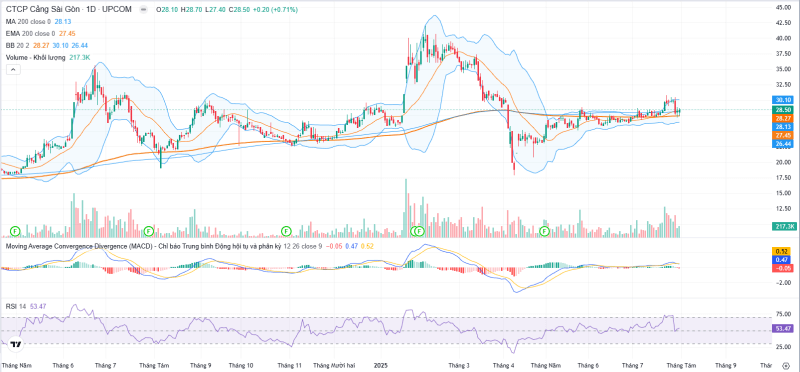The width and height of the screenshot is (800, 372).
Task: Click the 20.00 tick on the price scale
Action: (x=783, y=162)
